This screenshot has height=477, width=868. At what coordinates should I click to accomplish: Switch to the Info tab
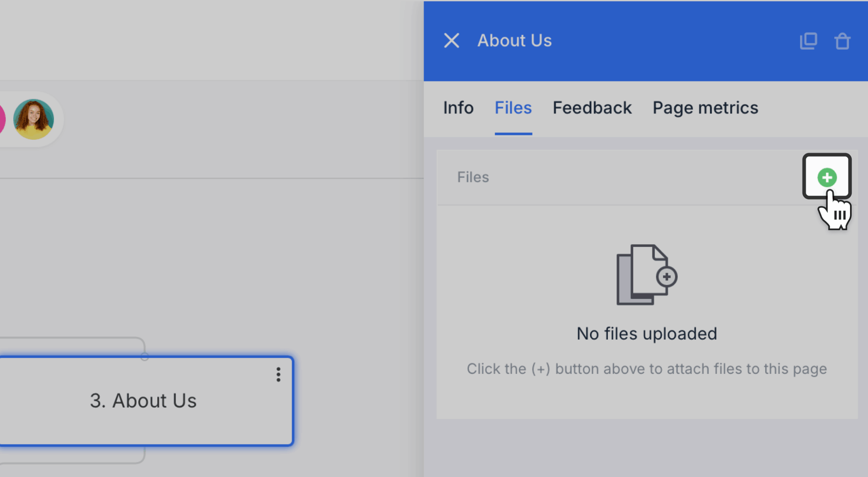point(458,108)
